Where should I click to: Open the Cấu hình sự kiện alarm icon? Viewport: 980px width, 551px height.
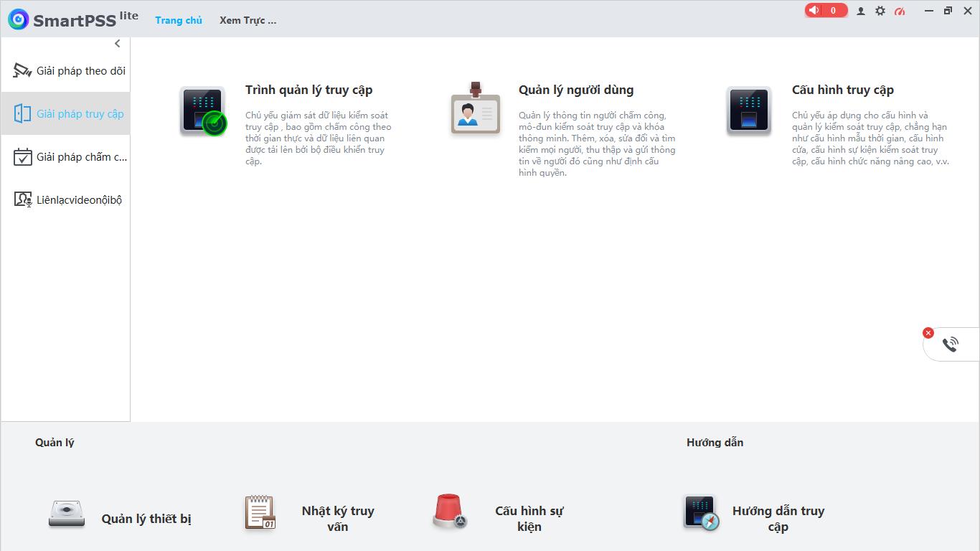[x=450, y=512]
